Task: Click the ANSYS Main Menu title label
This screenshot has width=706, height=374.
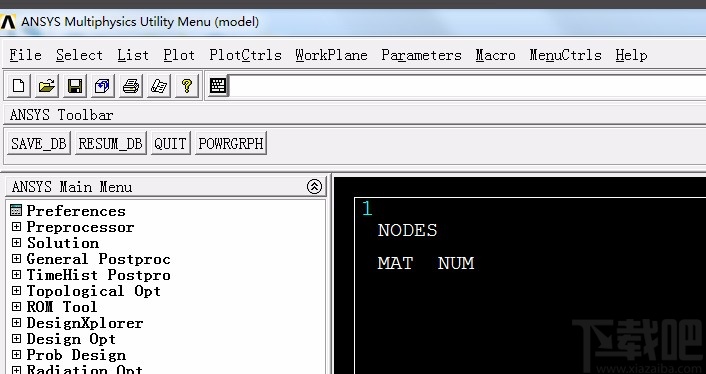Action: [x=72, y=187]
